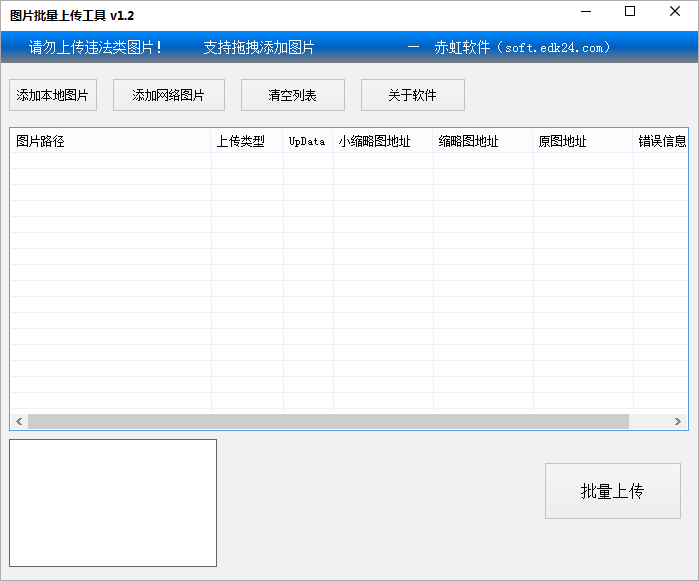The height and width of the screenshot is (581, 699).
Task: Close the 图片批量上传工具 window
Action: pyautogui.click(x=674, y=13)
